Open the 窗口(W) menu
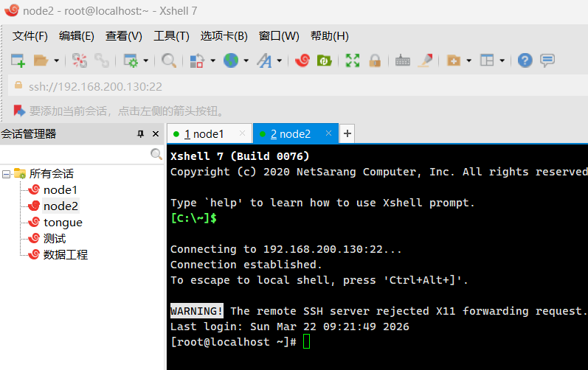The image size is (588, 370). point(279,36)
